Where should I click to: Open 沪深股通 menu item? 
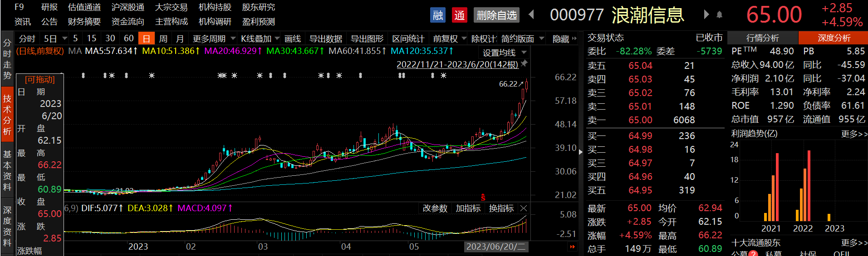[128, 7]
